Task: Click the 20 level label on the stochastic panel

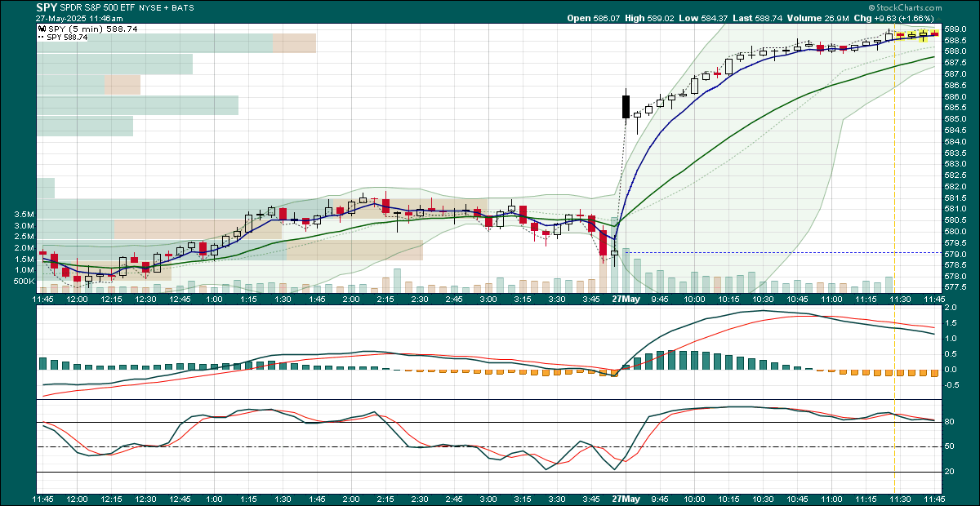Action: 950,472
